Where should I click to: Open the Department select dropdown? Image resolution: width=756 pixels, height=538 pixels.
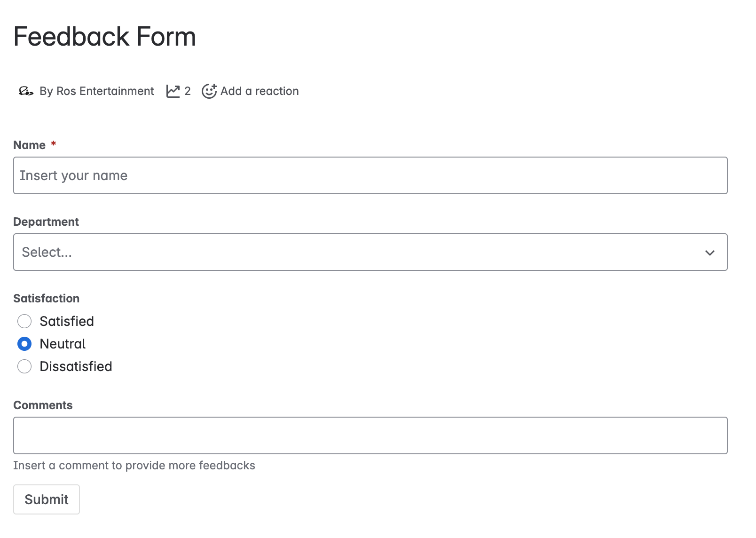pyautogui.click(x=370, y=252)
